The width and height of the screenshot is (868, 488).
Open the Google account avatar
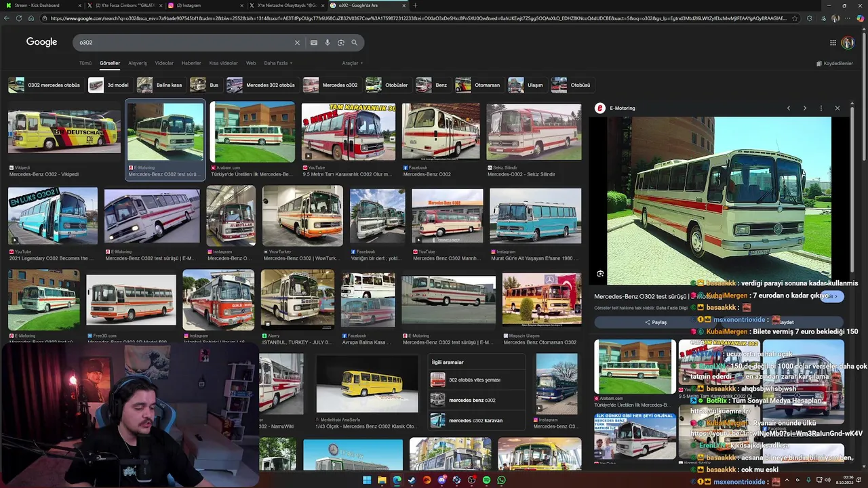coord(848,43)
